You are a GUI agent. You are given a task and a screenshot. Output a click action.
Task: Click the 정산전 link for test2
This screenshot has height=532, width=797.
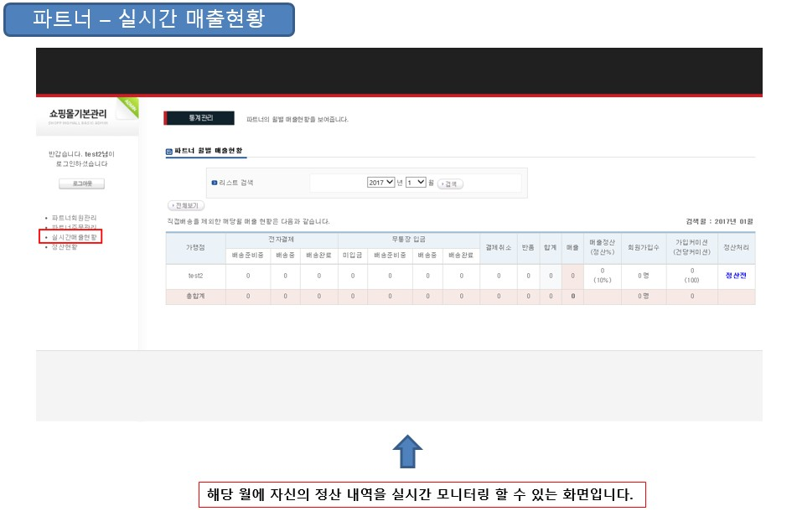click(x=736, y=275)
